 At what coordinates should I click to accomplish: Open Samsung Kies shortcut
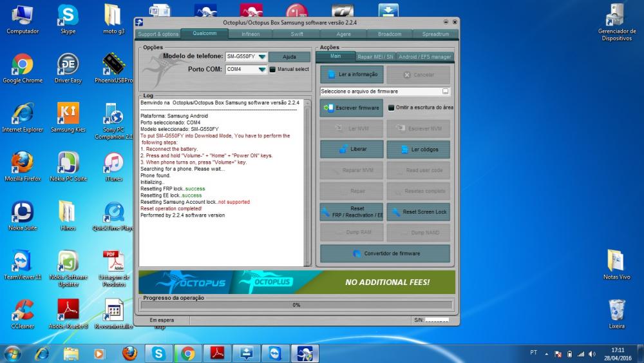pos(68,118)
